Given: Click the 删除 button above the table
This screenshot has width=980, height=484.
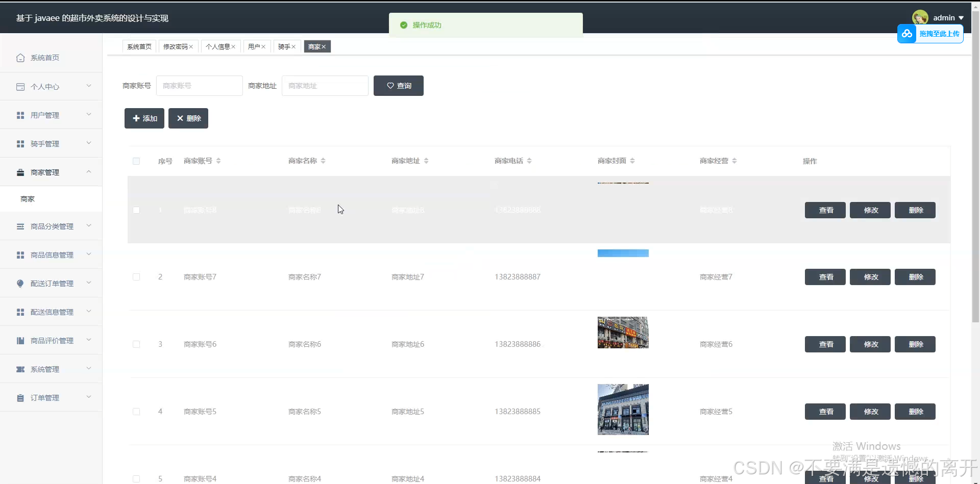Looking at the screenshot, I should (x=188, y=118).
